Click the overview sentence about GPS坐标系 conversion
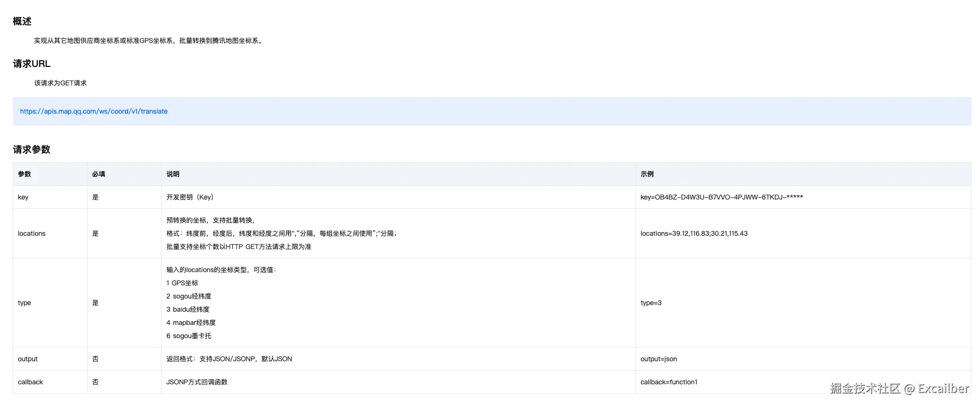 coord(148,41)
